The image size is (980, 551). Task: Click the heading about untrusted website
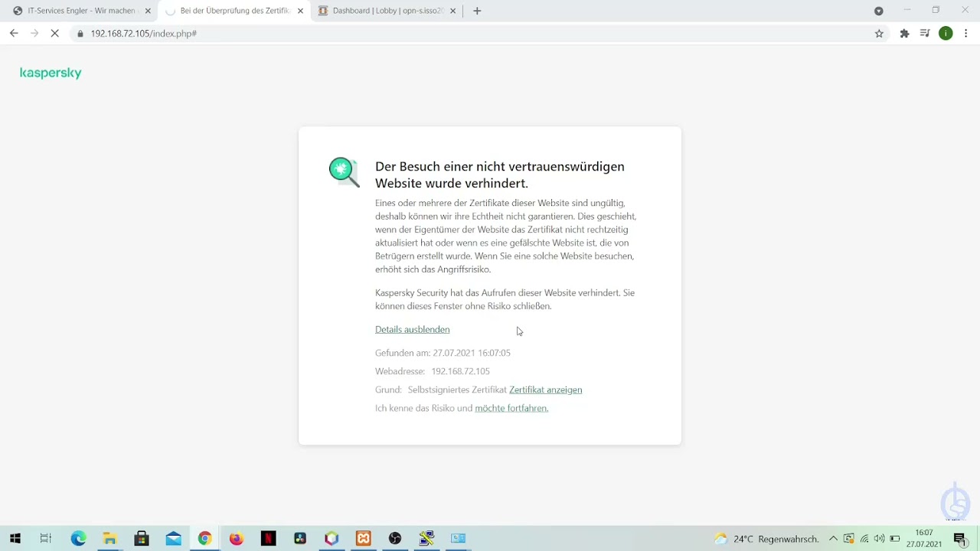tap(500, 175)
